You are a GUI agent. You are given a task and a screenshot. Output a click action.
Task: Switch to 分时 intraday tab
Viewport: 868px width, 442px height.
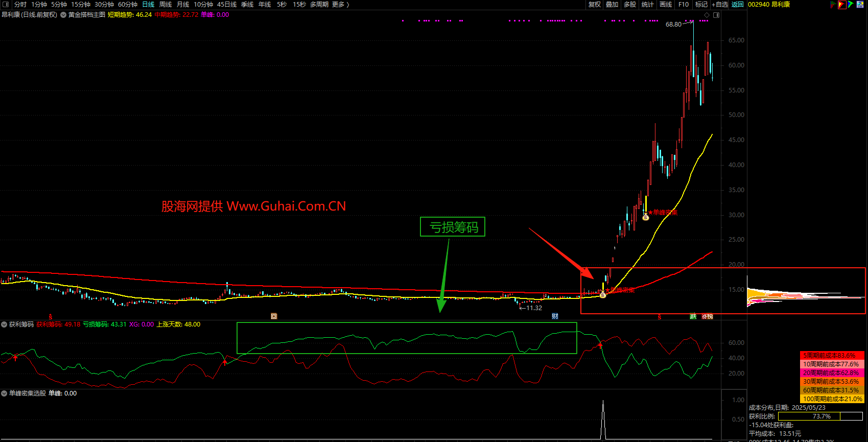pyautogui.click(x=20, y=4)
